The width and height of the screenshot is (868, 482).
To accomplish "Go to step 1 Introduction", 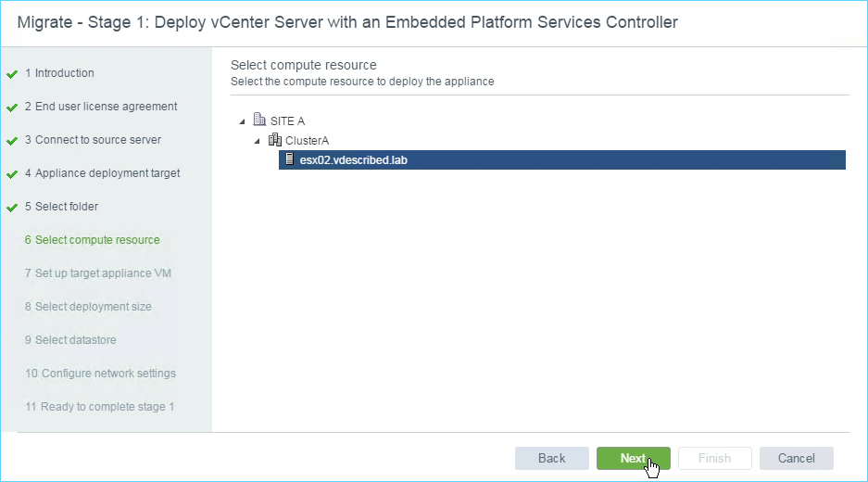I will 59,73.
